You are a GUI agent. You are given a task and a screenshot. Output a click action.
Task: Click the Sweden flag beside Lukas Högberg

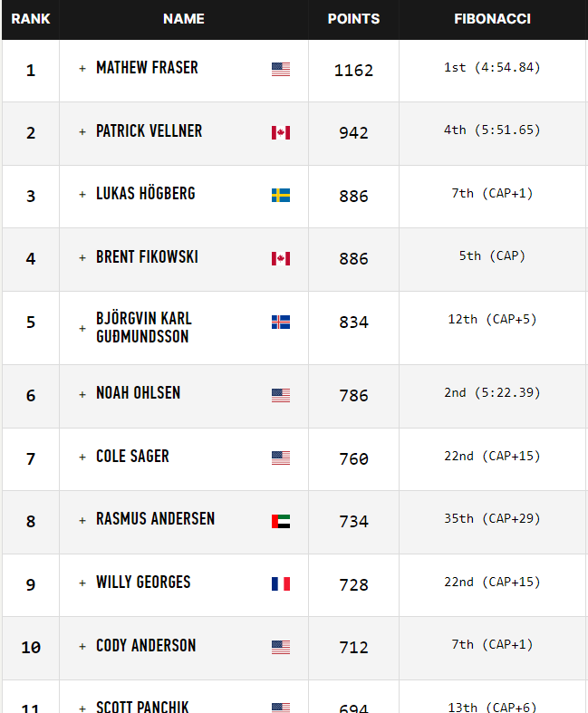[x=281, y=195]
